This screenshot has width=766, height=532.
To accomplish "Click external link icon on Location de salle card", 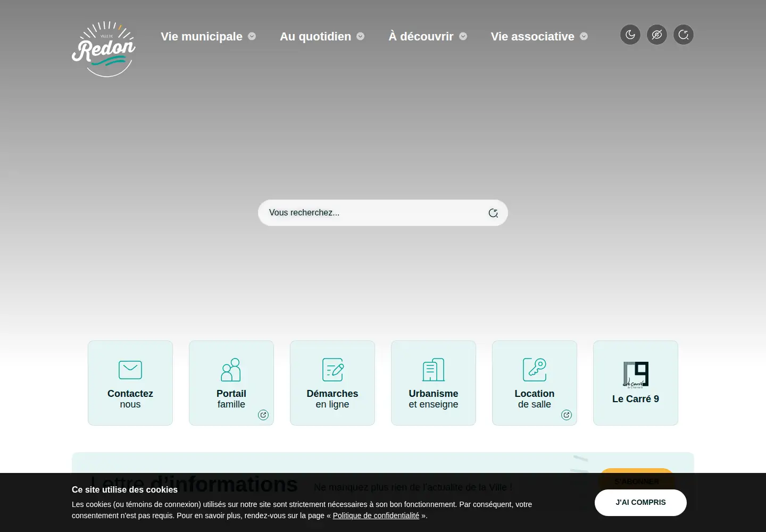I will click(567, 415).
